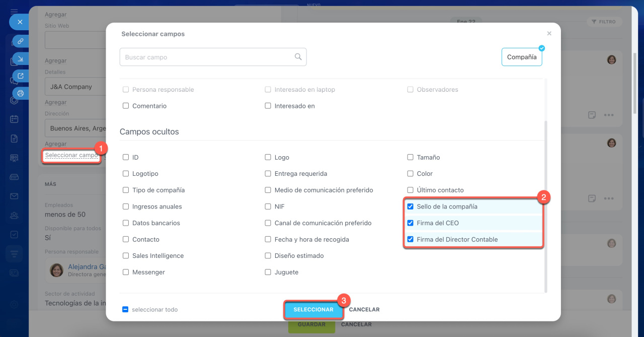Toggle the seleccionar todo checkbox
This screenshot has height=337, width=644.
tap(125, 310)
